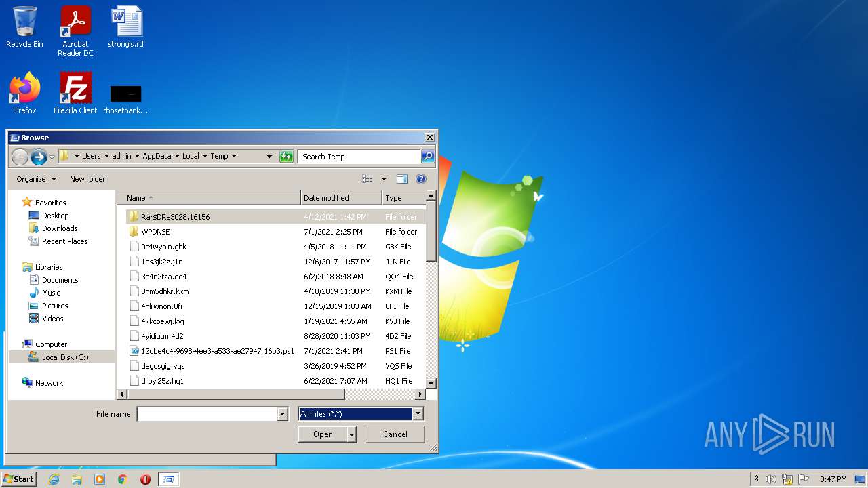Click horizontal scrollbar right arrow
The height and width of the screenshot is (488, 868).
(420, 394)
